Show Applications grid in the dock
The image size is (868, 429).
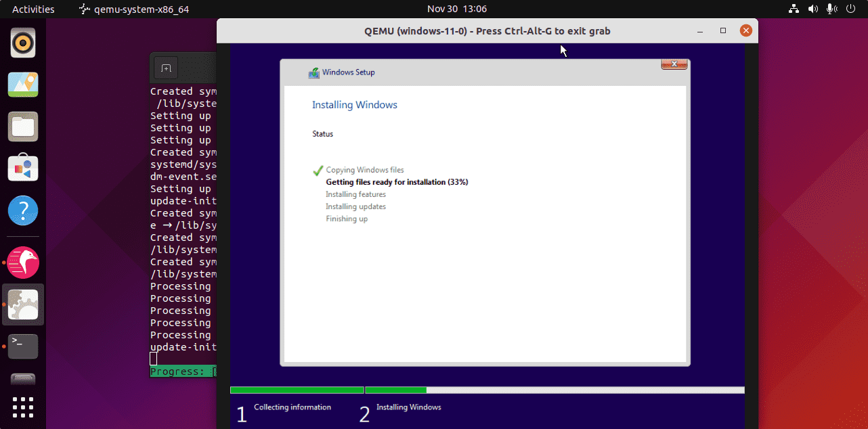pos(23,407)
